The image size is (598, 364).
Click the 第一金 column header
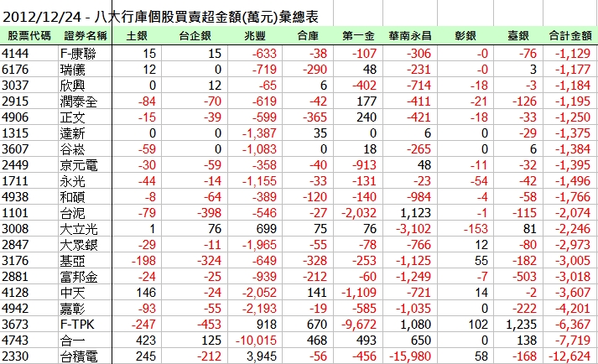pos(358,36)
